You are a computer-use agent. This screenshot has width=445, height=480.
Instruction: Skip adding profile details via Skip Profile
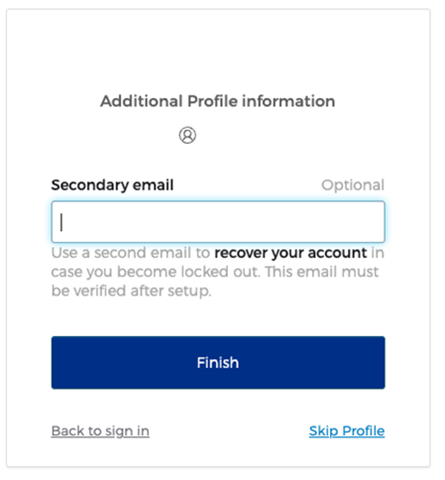coord(347,431)
